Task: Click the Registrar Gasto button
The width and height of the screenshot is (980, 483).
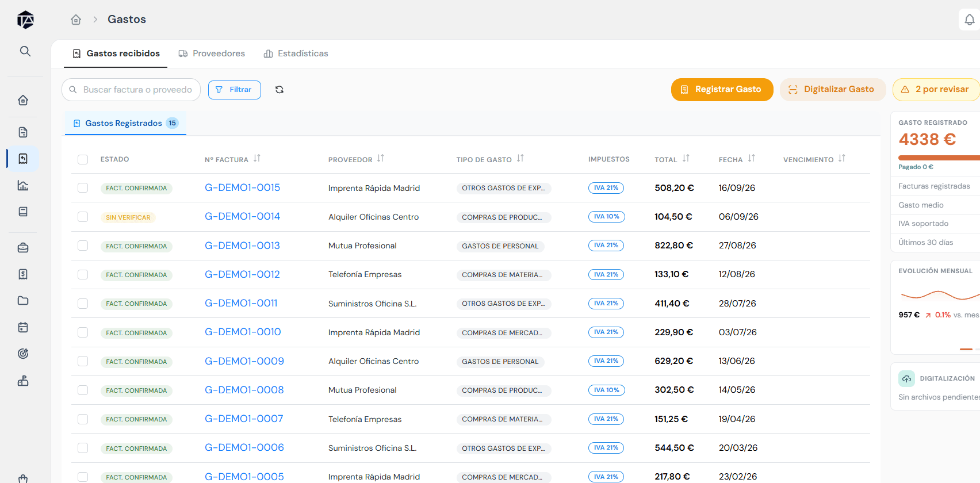Action: pyautogui.click(x=722, y=90)
